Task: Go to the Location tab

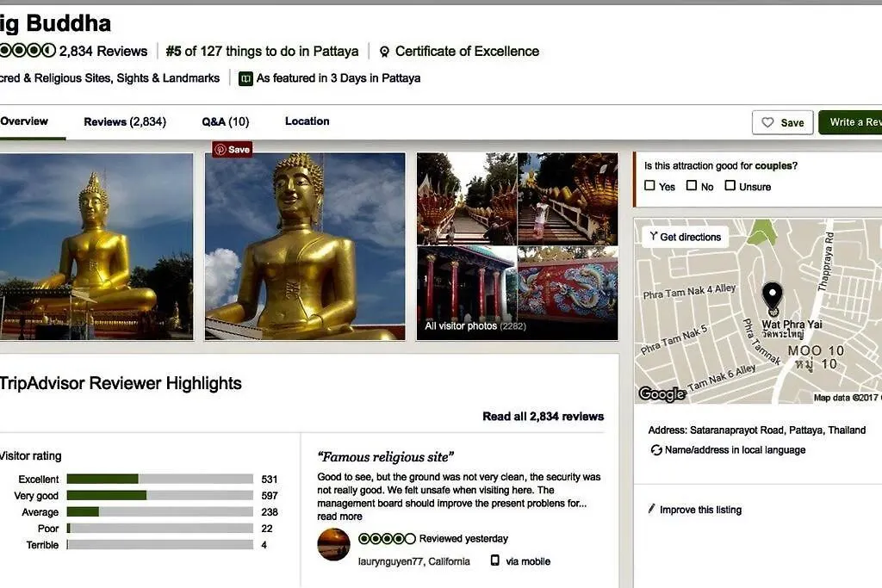Action: pyautogui.click(x=307, y=121)
